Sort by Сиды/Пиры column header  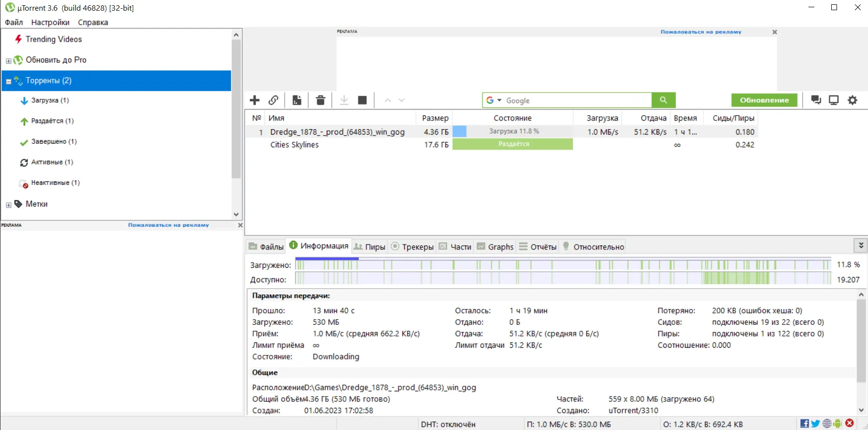click(x=733, y=118)
